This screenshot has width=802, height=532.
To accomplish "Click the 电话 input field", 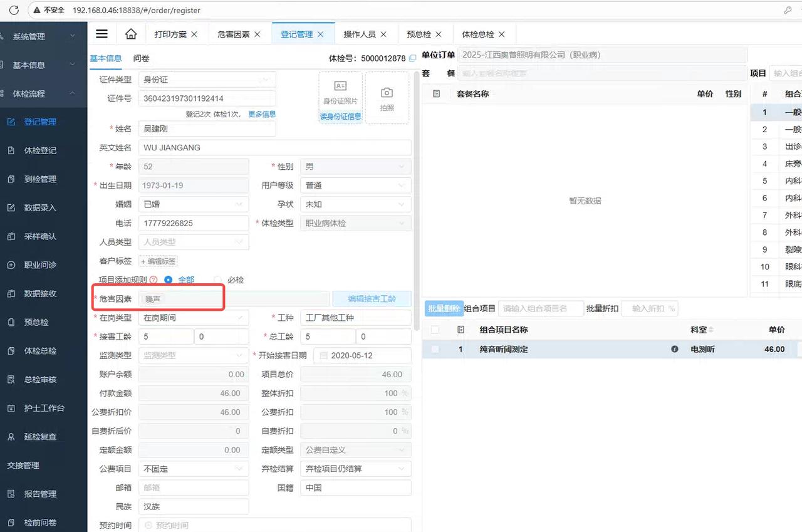I will pos(193,223).
